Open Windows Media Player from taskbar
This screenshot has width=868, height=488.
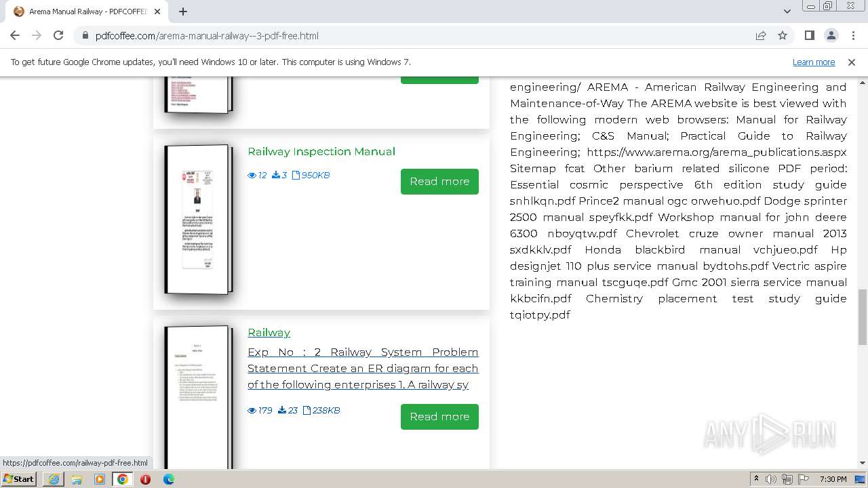100,479
